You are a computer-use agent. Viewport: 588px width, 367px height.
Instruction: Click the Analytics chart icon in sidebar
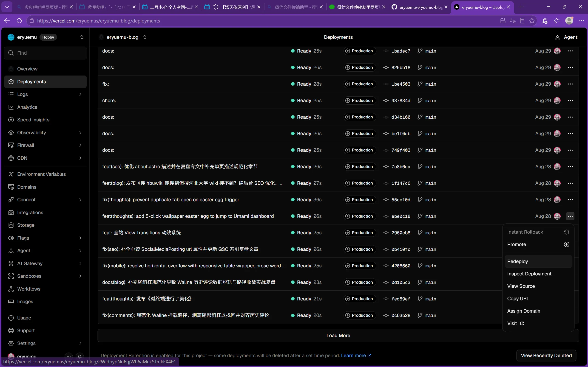[x=11, y=107]
